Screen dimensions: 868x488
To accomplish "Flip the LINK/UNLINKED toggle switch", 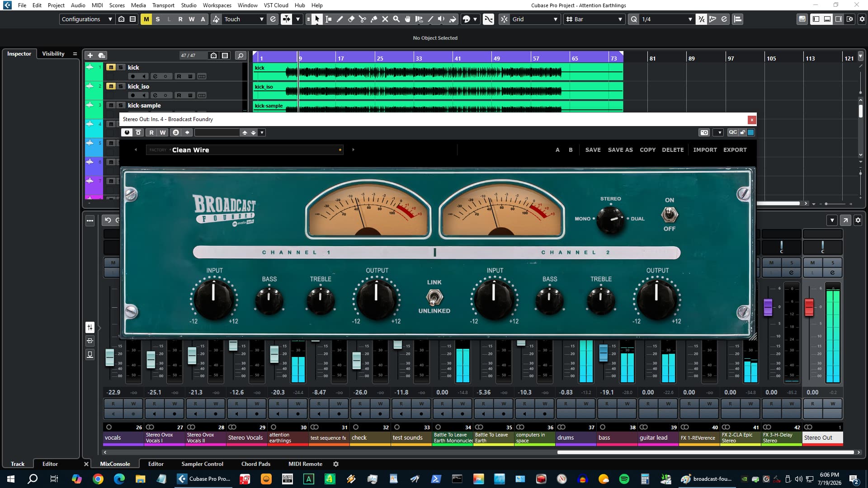I will [x=434, y=297].
